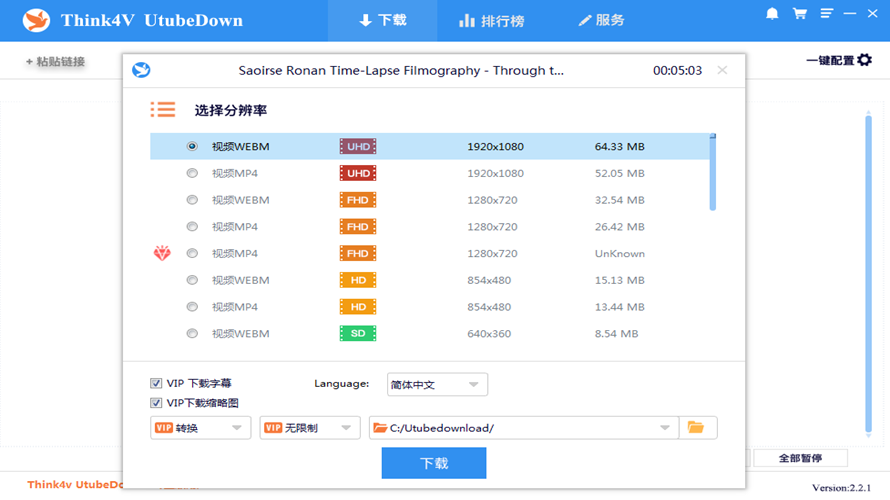The width and height of the screenshot is (890, 500).
Task: Click the 26.42 MB file size text
Action: [x=620, y=226]
